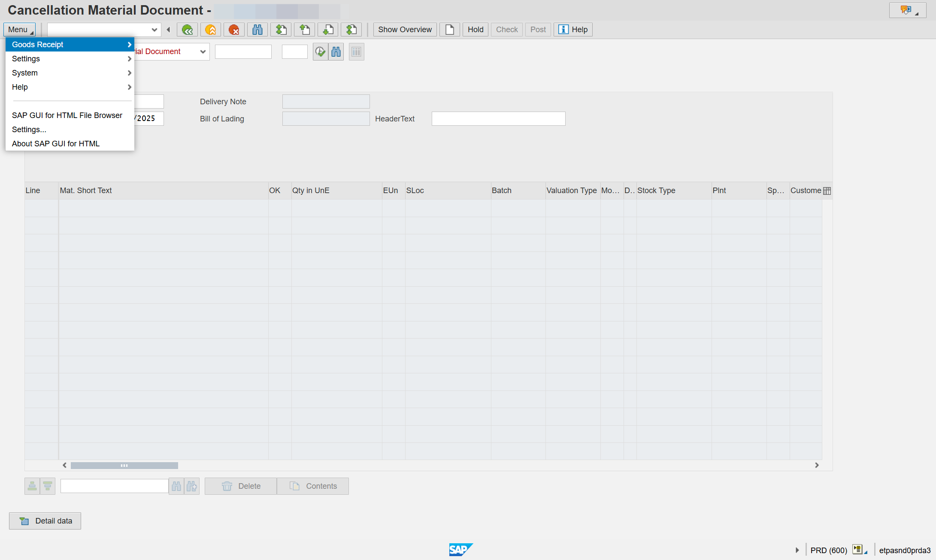This screenshot has height=560, width=936.
Task: Click the orange Exit icon
Action: click(x=210, y=30)
